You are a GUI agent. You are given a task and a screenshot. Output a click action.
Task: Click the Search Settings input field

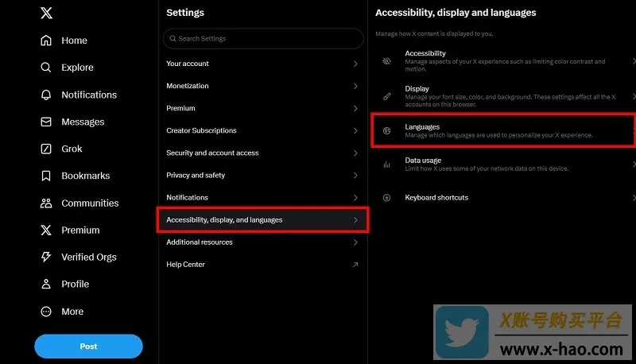coord(263,38)
